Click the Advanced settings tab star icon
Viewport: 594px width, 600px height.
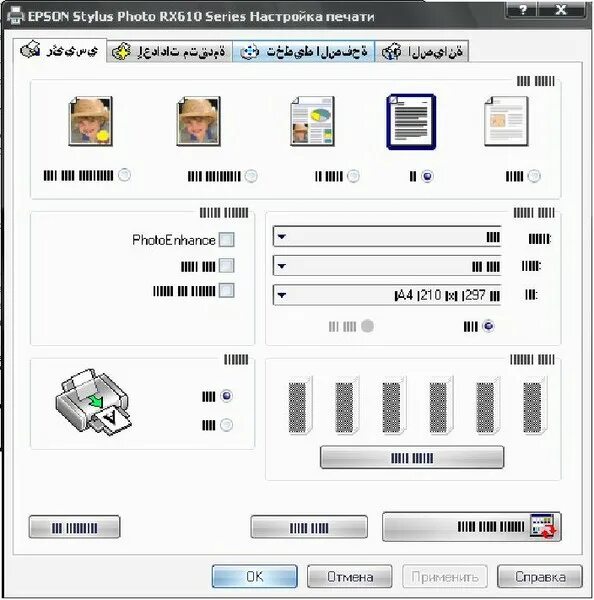[x=121, y=52]
